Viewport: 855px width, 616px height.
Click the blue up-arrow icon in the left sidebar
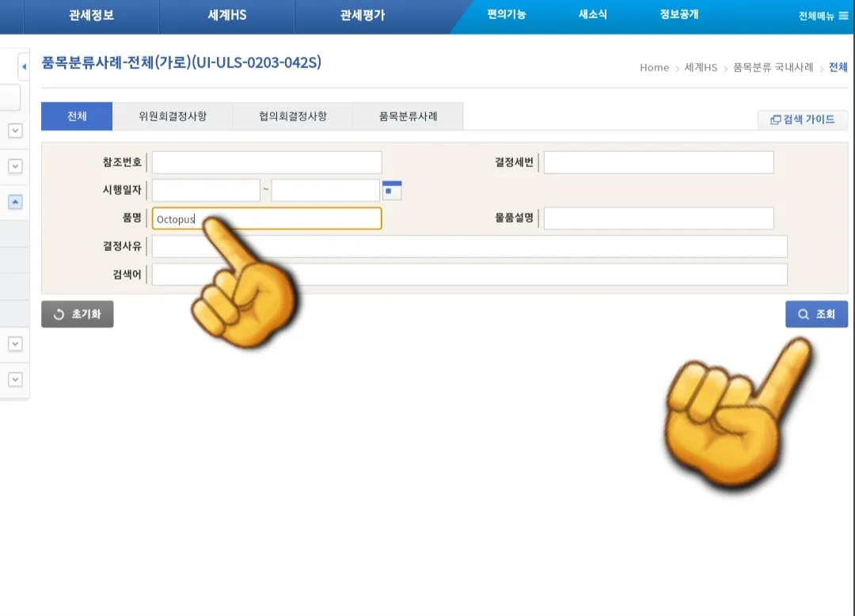tap(14, 202)
